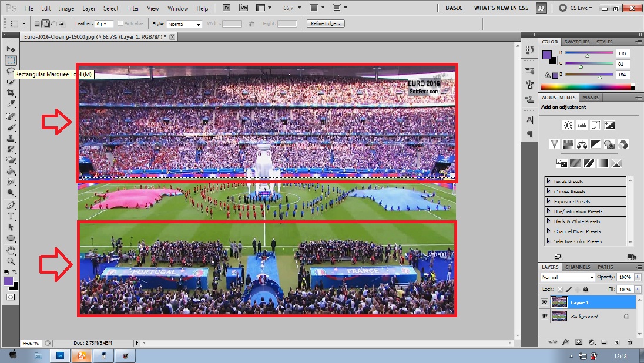Switch to the Swatches tab
Screen dimensions: 644x363
pos(576,42)
